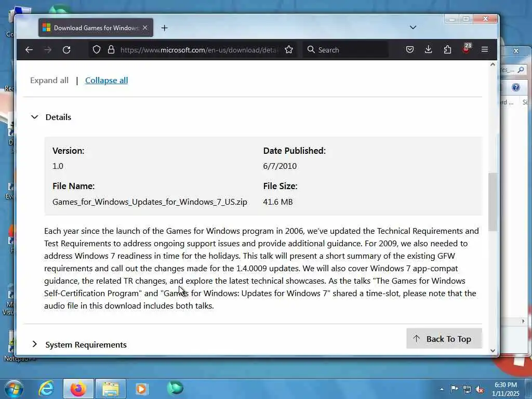532x399 pixels.
Task: Click the search magnifier in background Explorer window
Action: click(521, 70)
